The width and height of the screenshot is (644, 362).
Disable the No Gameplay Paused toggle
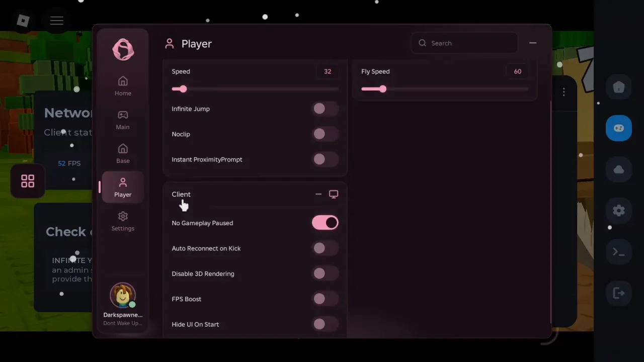[325, 223]
